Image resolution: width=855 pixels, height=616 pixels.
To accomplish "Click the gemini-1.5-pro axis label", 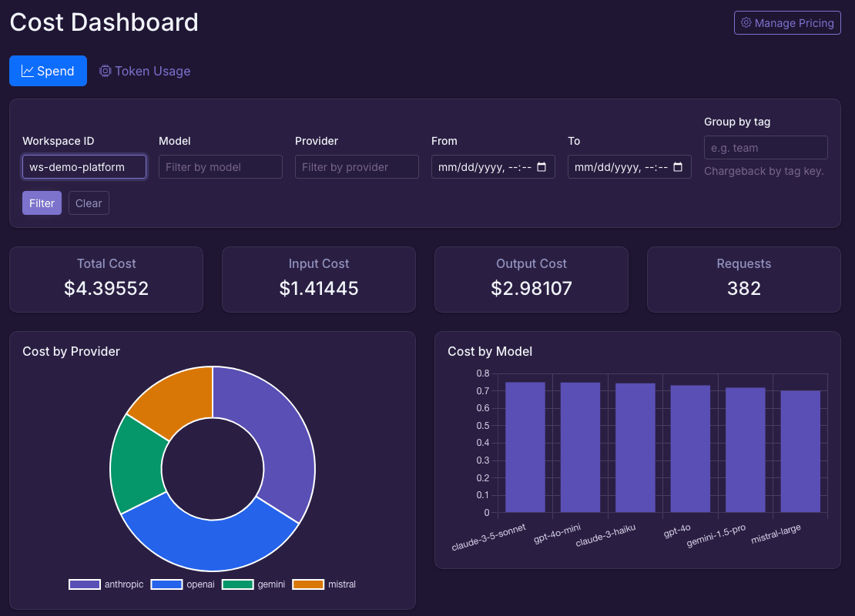I will [x=716, y=535].
